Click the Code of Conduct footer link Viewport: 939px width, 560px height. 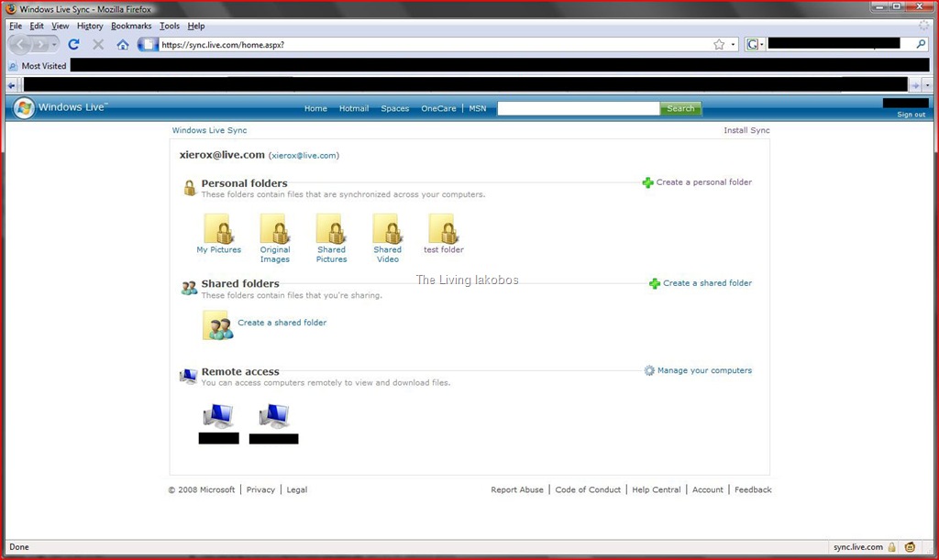588,489
